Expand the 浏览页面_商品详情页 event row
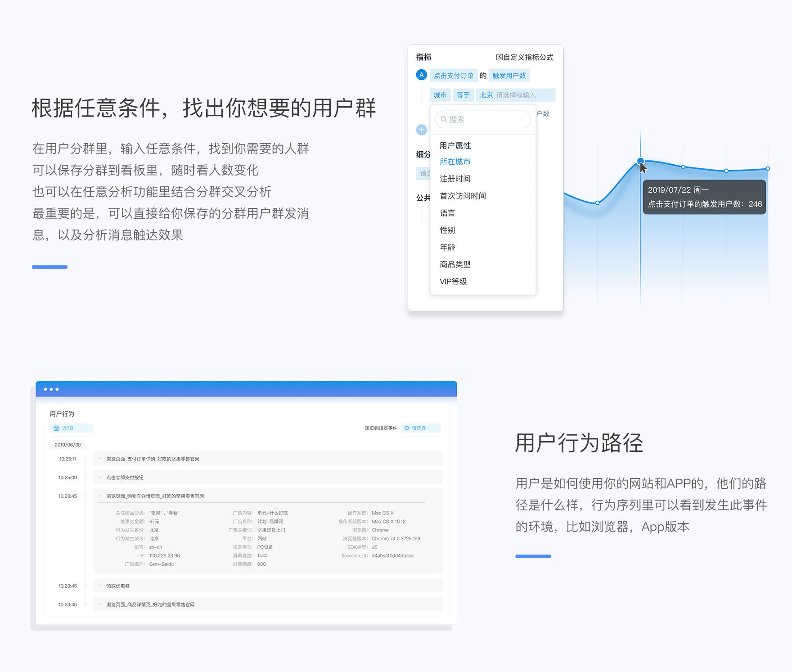Screen dimensions: 792x672 point(268,604)
